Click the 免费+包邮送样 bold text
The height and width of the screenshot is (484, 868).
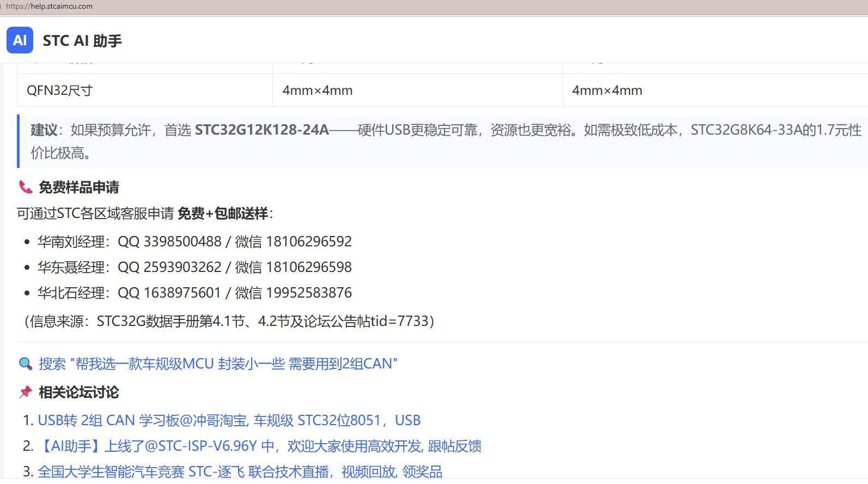[223, 213]
